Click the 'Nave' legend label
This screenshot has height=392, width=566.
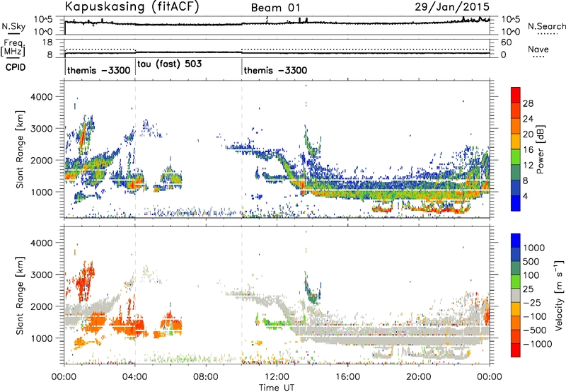click(x=538, y=49)
